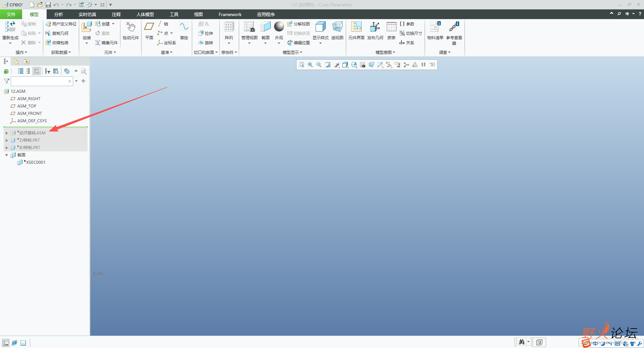Open the Appearance (外观) sphere icon
The width and height of the screenshot is (644, 348).
(279, 26)
